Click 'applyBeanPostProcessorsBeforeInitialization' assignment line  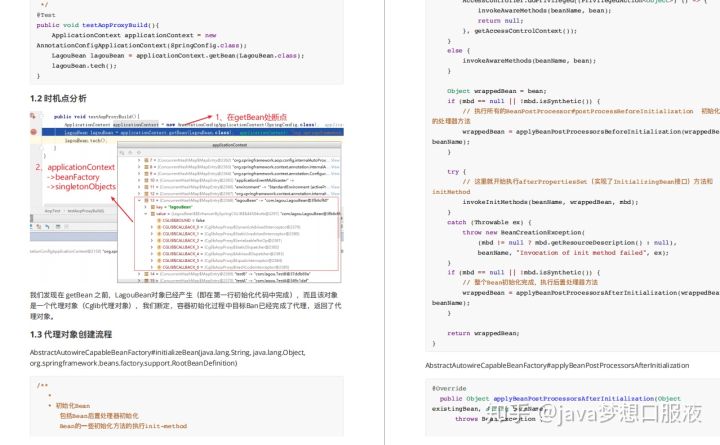point(591,131)
